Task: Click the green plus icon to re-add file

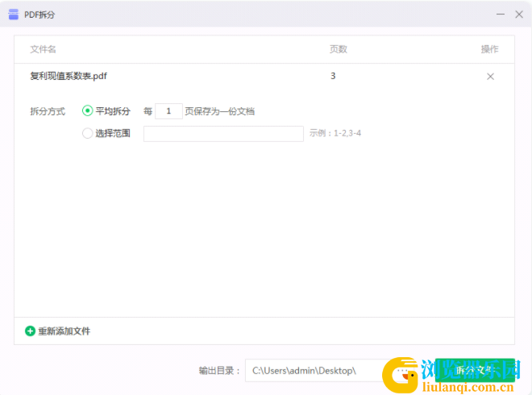Action: (30, 331)
